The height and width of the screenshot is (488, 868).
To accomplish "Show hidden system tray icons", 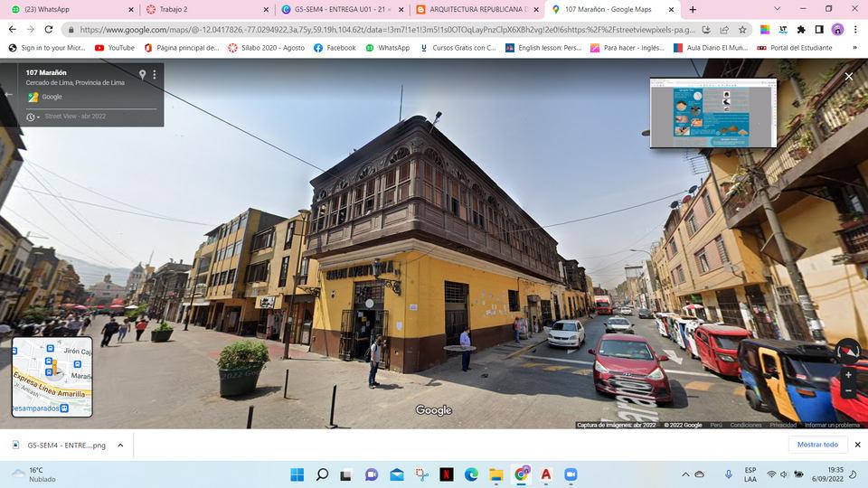I will (x=685, y=474).
